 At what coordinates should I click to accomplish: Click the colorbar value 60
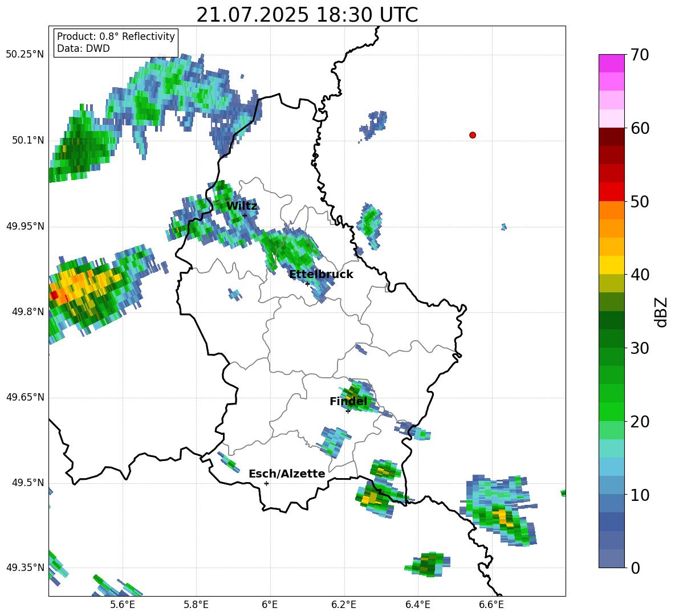pyautogui.click(x=640, y=128)
